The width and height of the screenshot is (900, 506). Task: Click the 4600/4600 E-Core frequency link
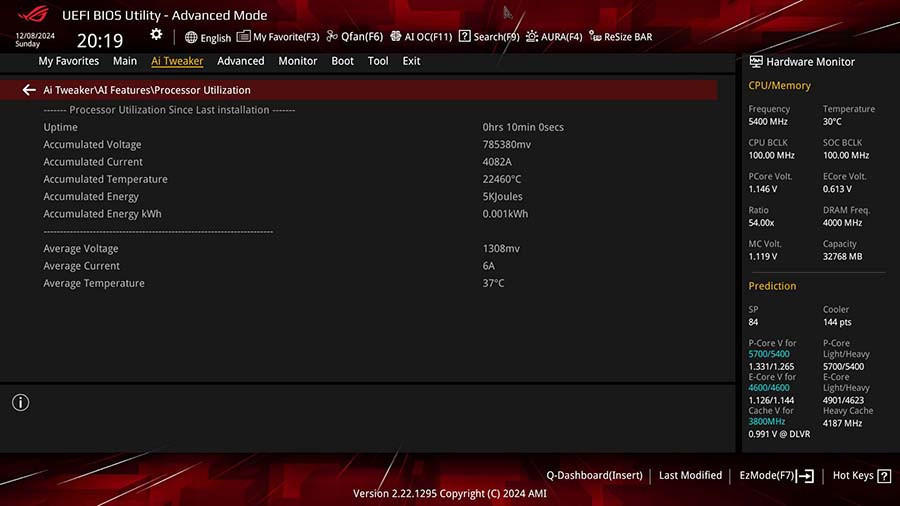pyautogui.click(x=769, y=388)
